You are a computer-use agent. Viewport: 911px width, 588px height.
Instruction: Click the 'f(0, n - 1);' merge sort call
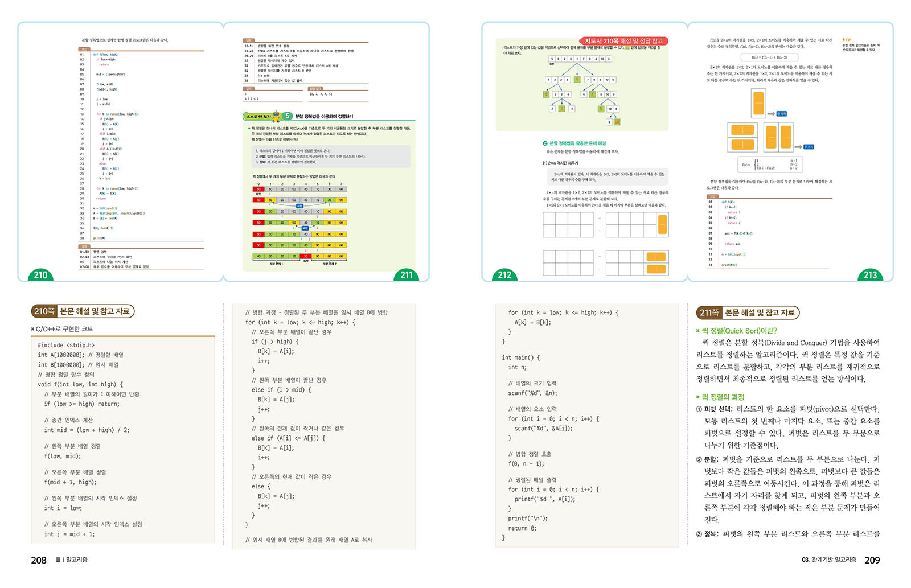coord(526,464)
